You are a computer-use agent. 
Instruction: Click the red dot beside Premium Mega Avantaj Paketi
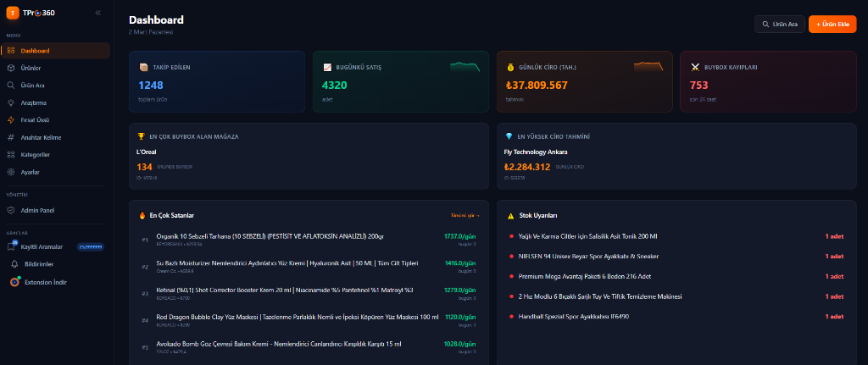[511, 277]
